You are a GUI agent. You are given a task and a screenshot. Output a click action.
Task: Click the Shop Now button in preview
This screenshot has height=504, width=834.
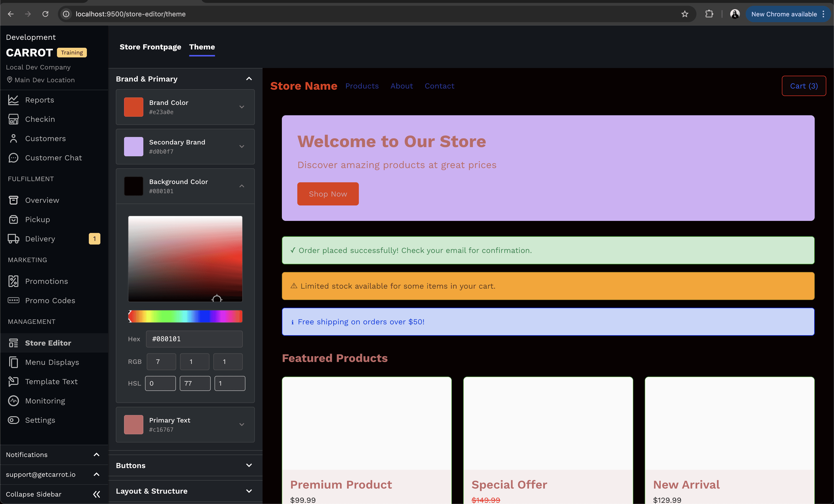328,194
